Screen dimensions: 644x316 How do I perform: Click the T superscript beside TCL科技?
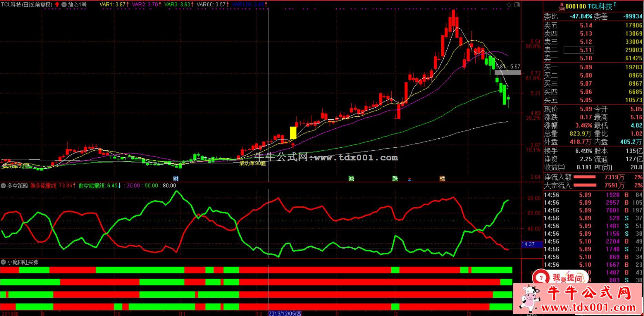[x=615, y=4]
